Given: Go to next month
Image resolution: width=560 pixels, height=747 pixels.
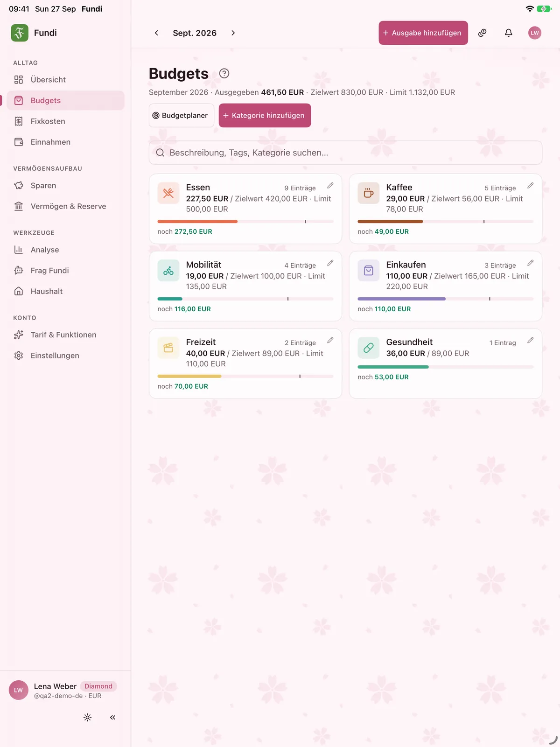Looking at the screenshot, I should [x=233, y=33].
